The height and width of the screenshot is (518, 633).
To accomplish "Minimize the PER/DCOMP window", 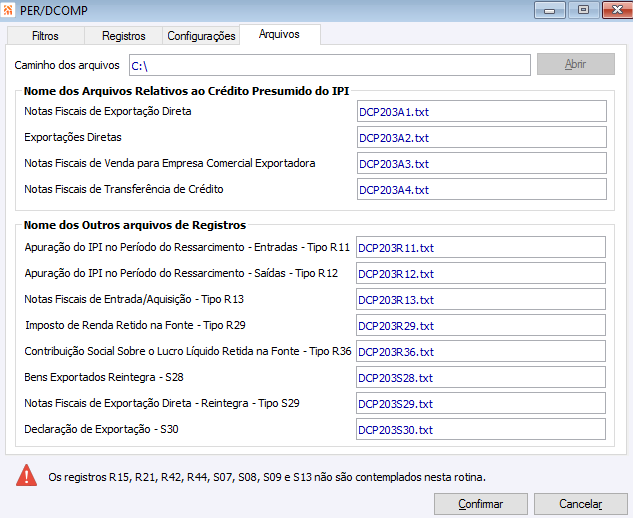I will (x=550, y=10).
